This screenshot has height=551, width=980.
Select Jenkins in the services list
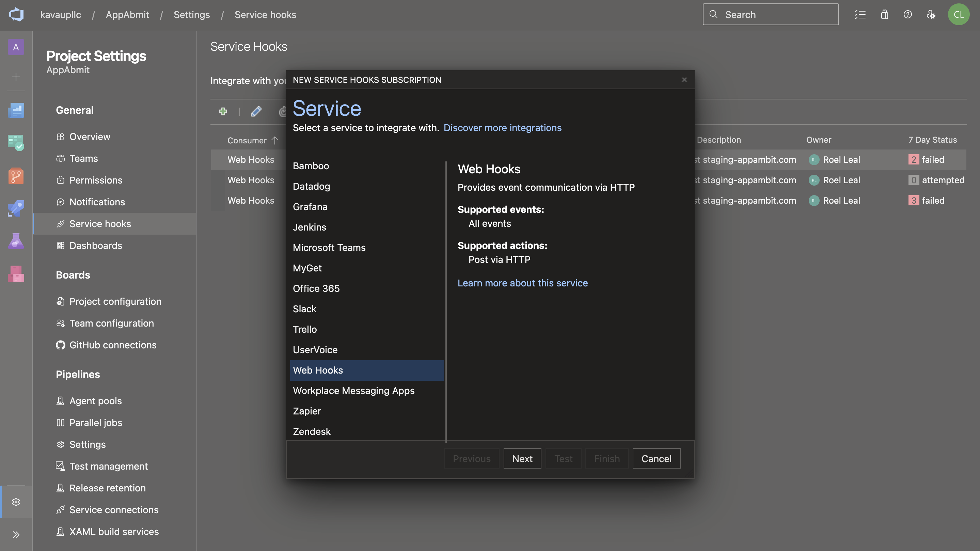309,227
